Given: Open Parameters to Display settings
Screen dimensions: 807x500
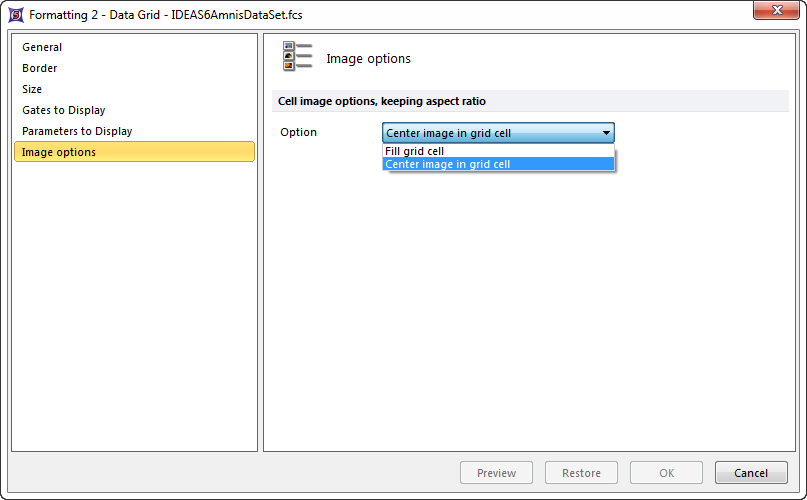Looking at the screenshot, I should [77, 131].
